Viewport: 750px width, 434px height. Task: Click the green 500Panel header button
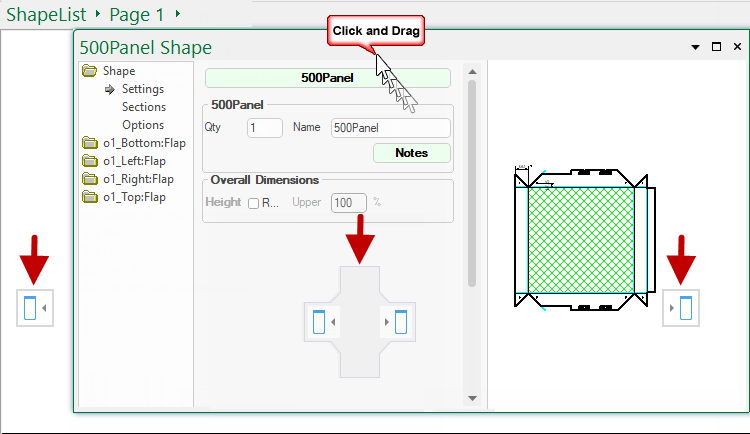327,77
